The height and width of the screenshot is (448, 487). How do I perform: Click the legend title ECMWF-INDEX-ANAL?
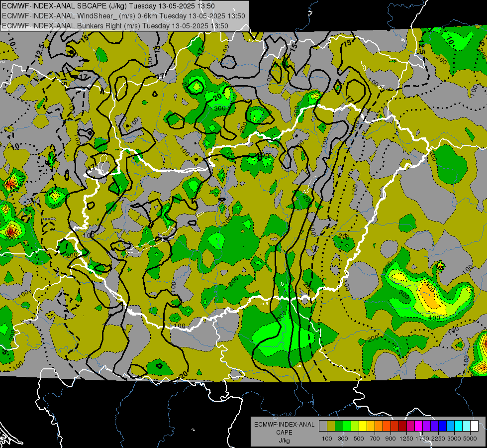[x=284, y=425]
